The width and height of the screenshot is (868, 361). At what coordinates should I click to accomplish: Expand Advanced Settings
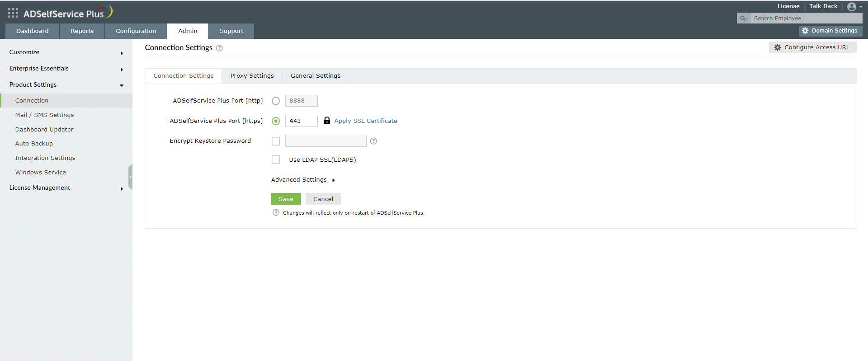tap(303, 180)
